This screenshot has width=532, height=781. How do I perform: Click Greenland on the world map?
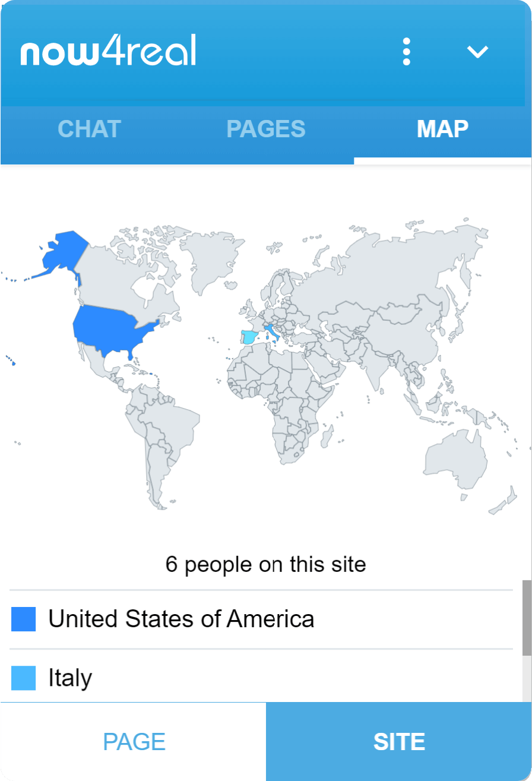click(212, 257)
